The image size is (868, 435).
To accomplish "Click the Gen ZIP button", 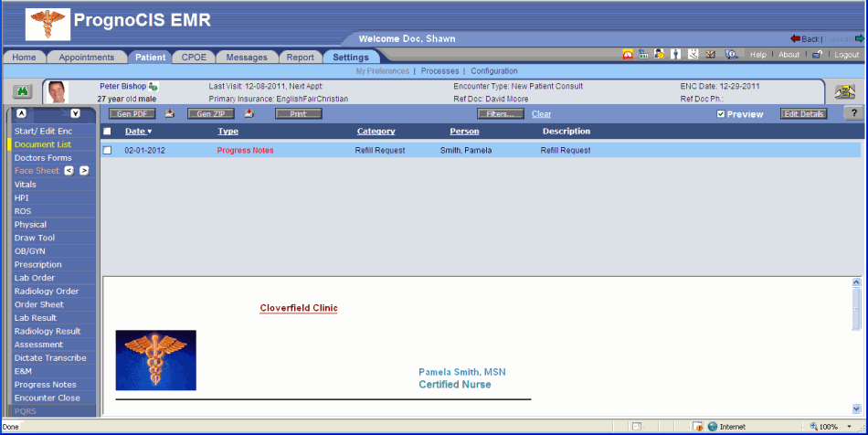I will point(211,113).
